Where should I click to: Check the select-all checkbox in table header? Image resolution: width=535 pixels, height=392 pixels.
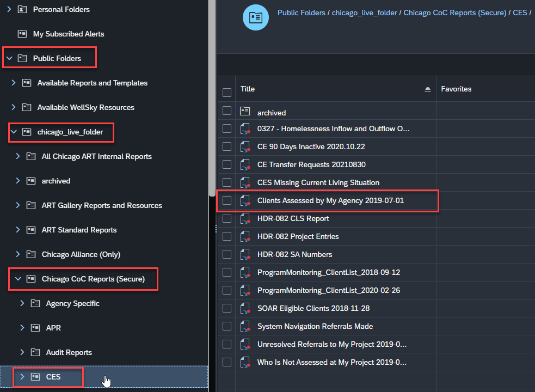coord(227,93)
